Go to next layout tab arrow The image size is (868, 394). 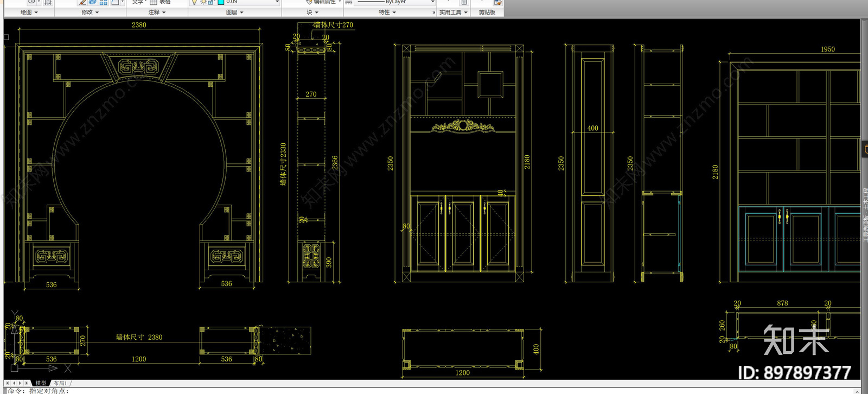21,383
